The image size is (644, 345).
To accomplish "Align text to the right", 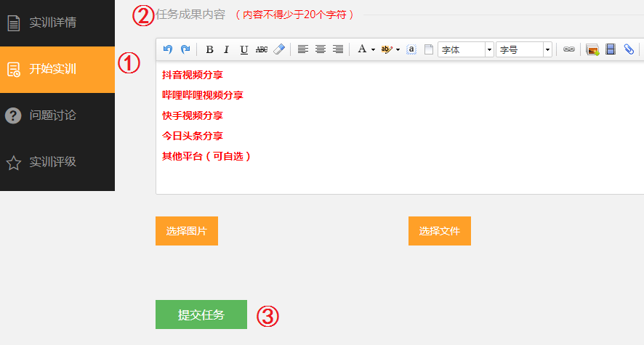I will coord(337,49).
